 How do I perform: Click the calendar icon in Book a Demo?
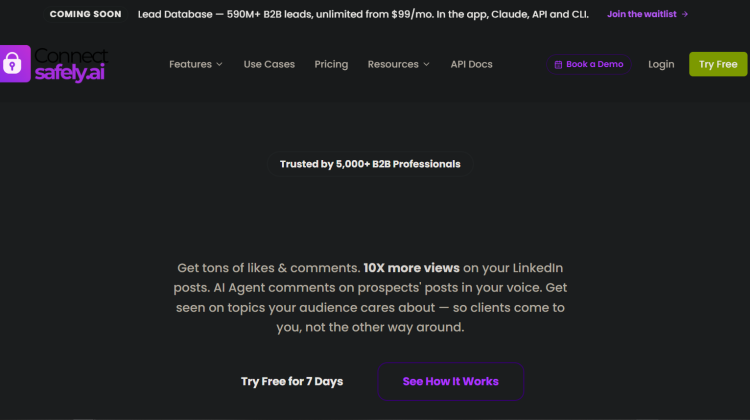[558, 65]
